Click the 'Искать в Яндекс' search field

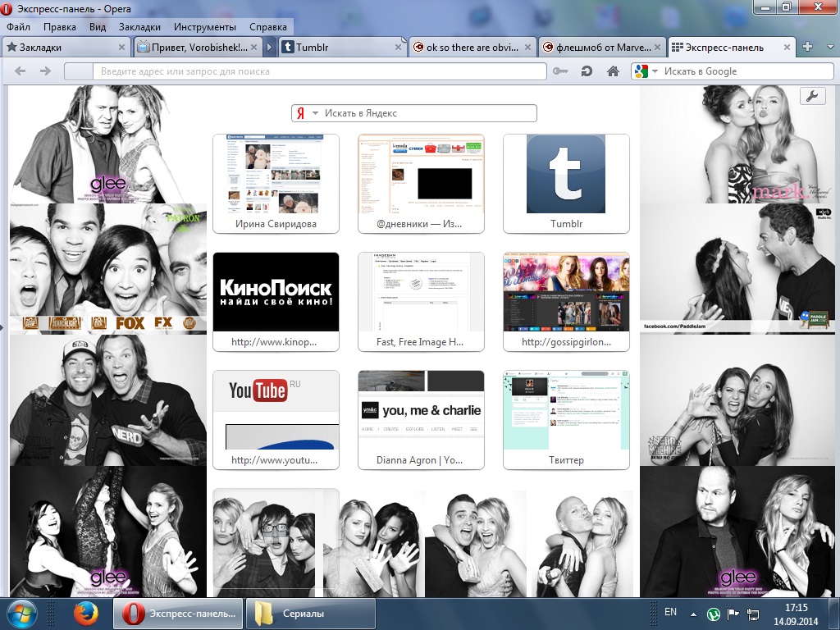414,113
